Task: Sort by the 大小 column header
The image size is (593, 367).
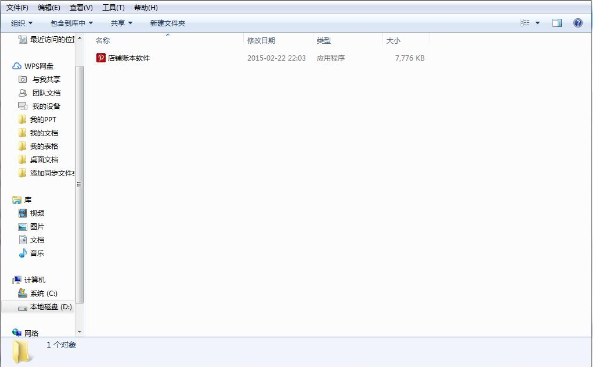Action: tap(393, 40)
